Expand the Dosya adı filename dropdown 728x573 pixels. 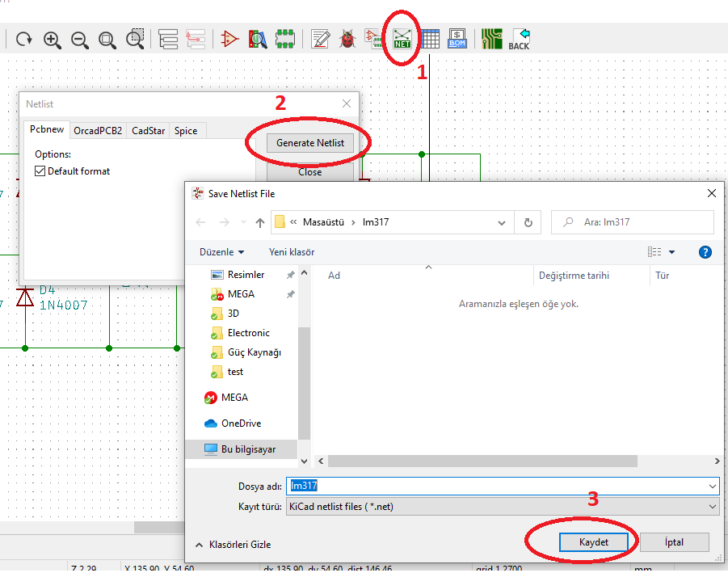click(711, 486)
